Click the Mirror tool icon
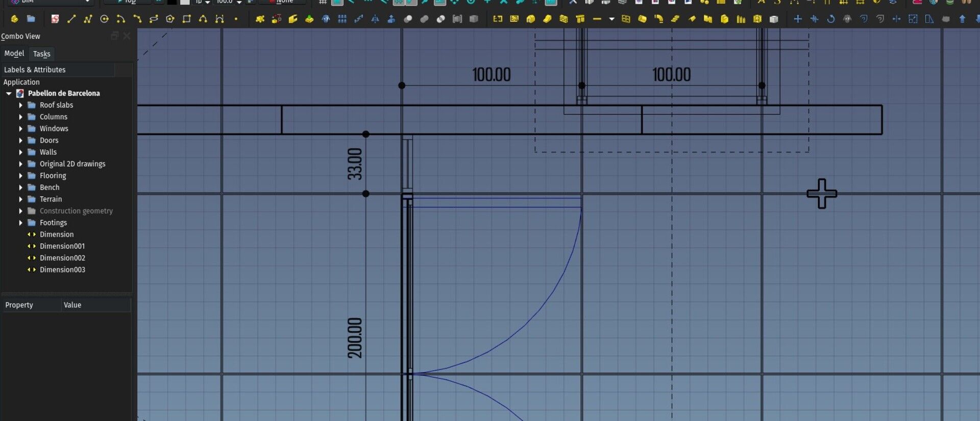 pyautogui.click(x=375, y=19)
